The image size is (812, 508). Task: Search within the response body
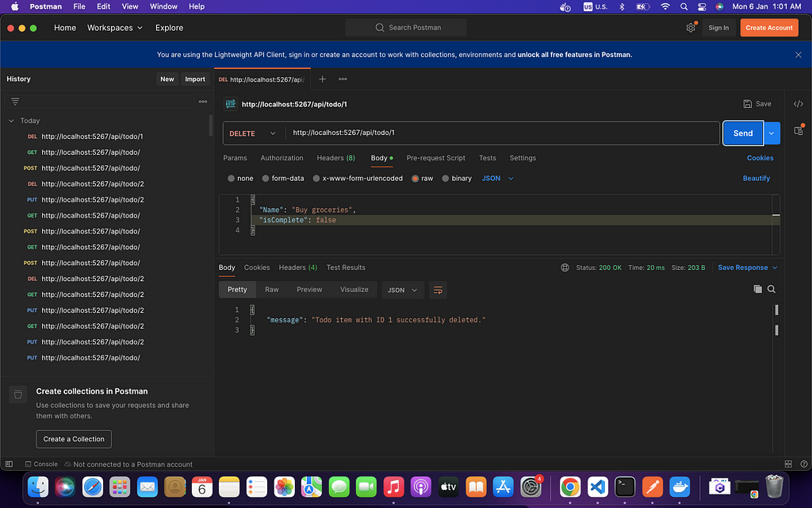click(x=772, y=289)
